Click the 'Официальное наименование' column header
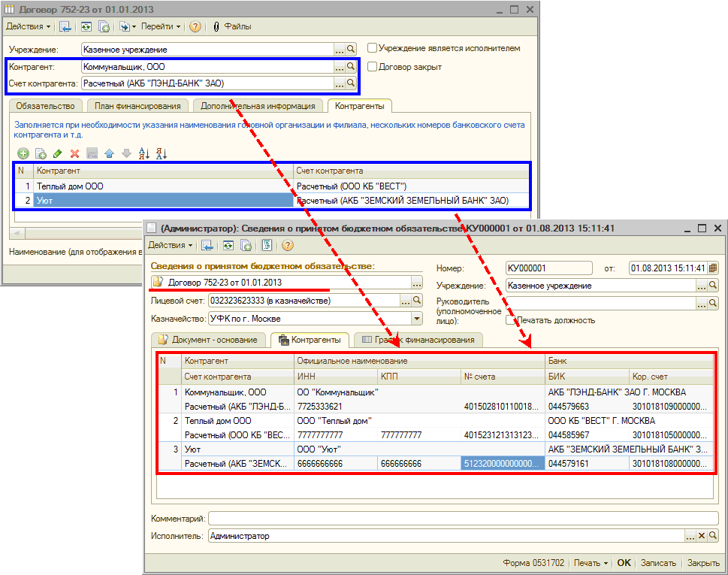 419,361
